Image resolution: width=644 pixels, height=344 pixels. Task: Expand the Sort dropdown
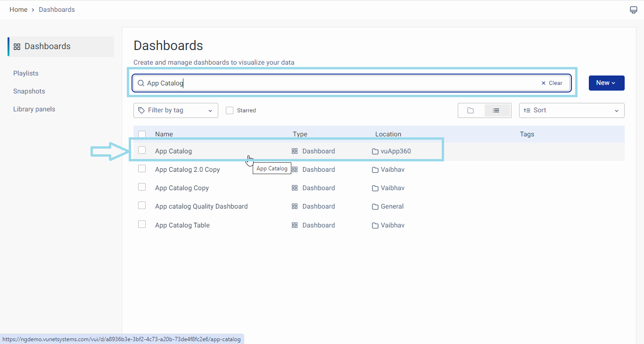tap(571, 110)
